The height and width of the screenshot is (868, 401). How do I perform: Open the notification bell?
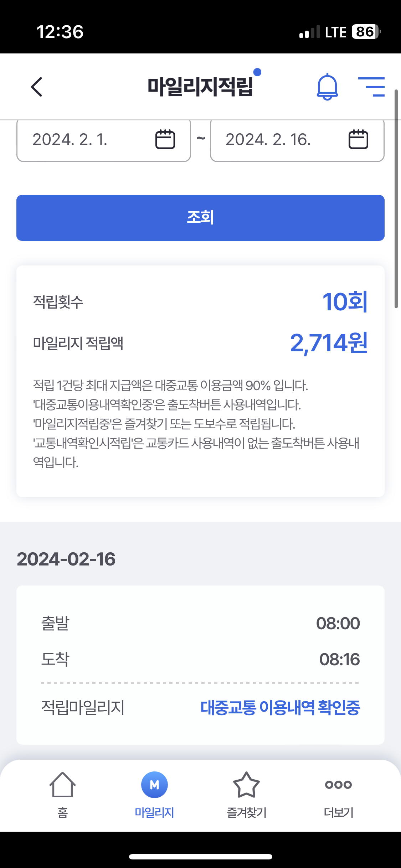tap(327, 87)
